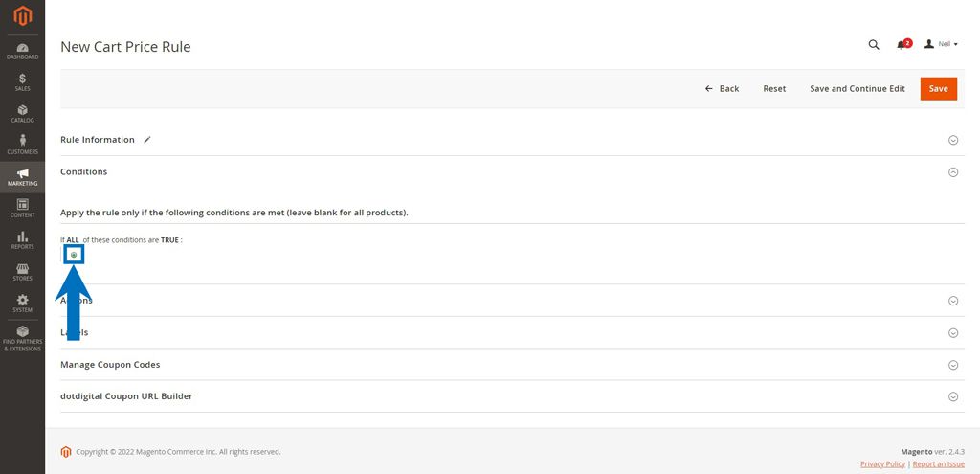980x474 pixels.
Task: Open the Dashboard sidebar menu
Action: point(23,52)
